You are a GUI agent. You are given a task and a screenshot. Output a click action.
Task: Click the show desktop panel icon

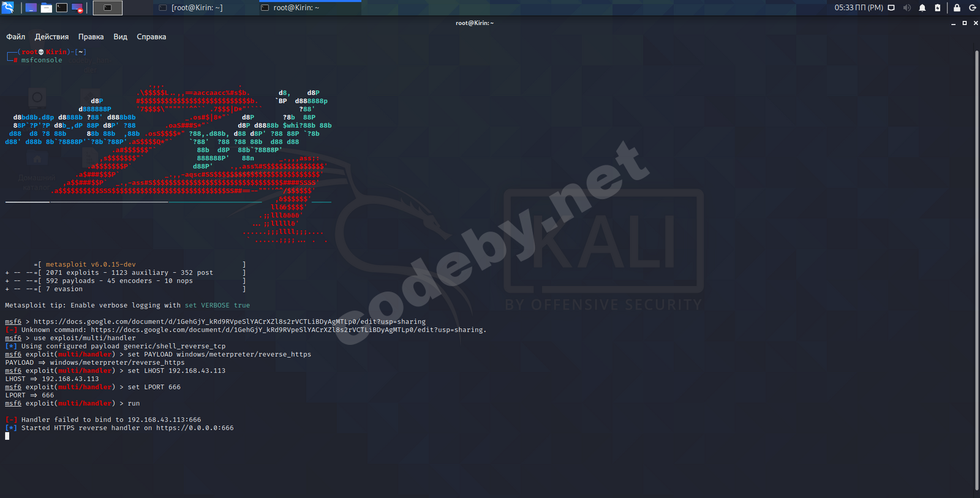(31, 7)
